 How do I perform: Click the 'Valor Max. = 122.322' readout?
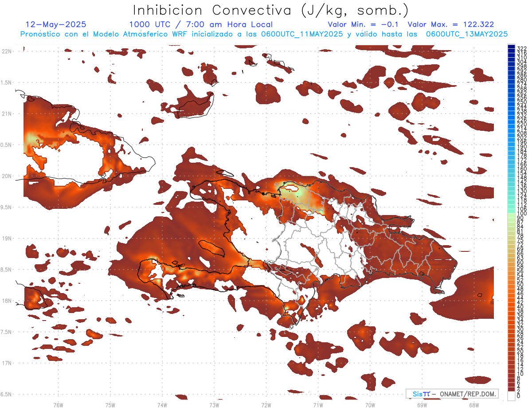tap(451, 24)
